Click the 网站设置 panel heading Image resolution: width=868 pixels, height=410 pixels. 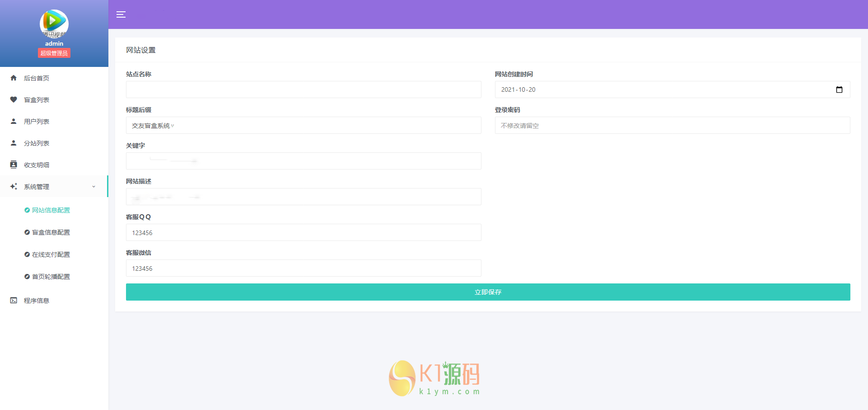(141, 50)
